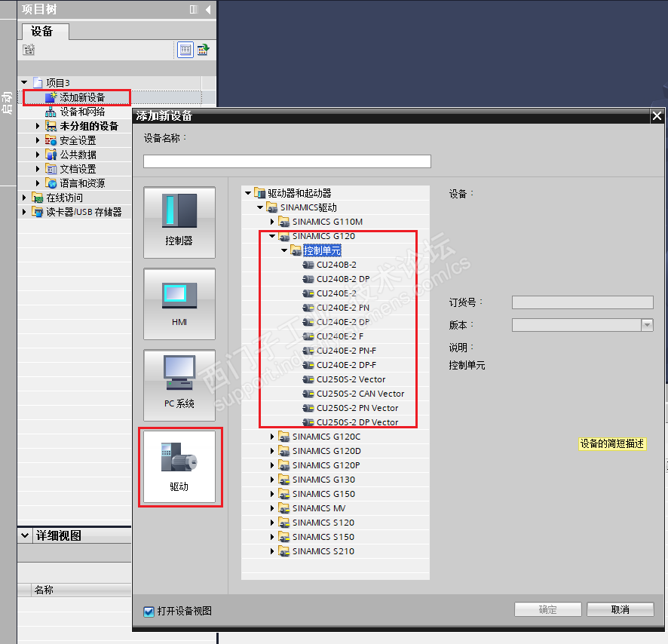Expand 语言和资源 in project tree
This screenshot has height=644, width=668.
[38, 183]
